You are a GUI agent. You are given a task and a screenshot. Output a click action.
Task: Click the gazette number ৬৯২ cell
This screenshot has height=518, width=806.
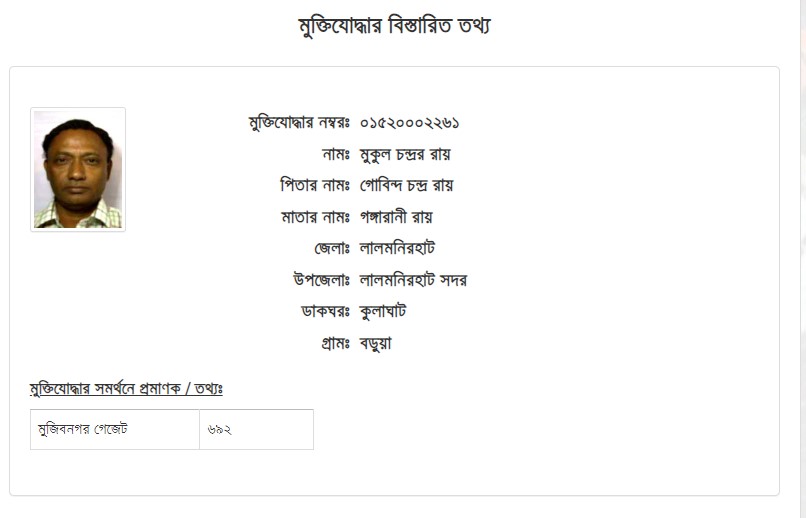click(257, 430)
